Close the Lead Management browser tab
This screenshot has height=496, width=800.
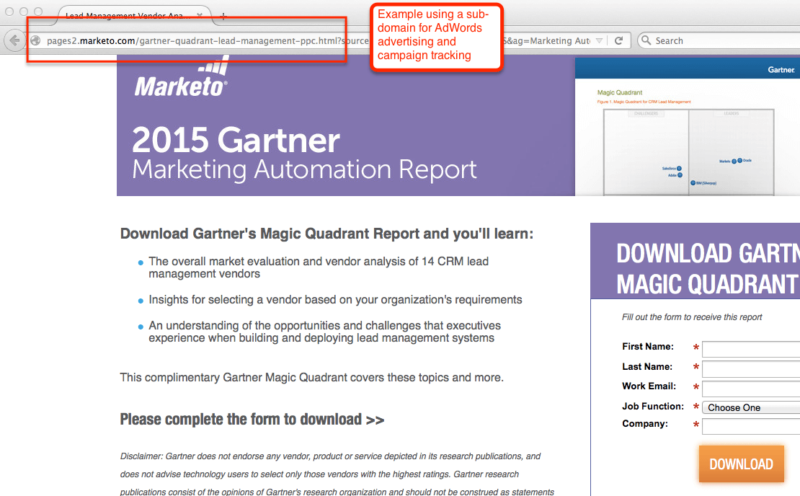[199, 15]
